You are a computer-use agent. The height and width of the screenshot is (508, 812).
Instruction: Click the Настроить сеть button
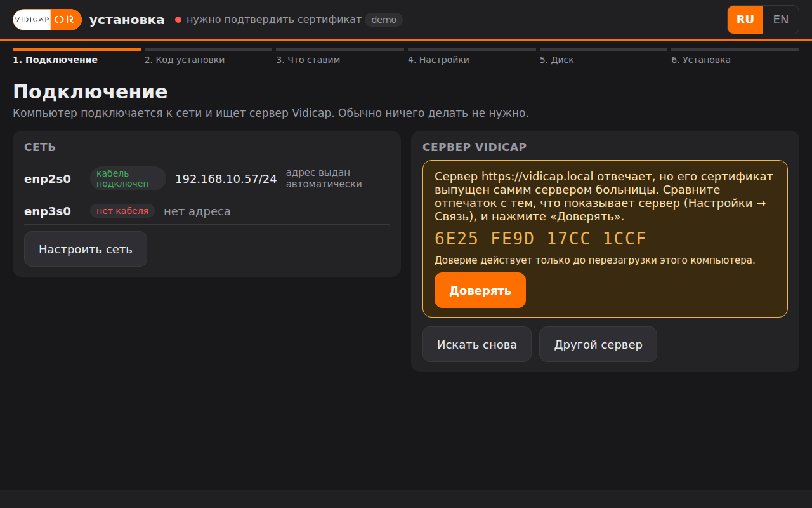86,249
